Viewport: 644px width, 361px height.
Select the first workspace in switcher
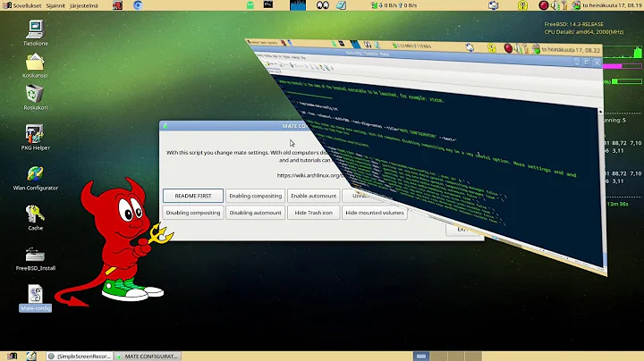tap(421, 356)
